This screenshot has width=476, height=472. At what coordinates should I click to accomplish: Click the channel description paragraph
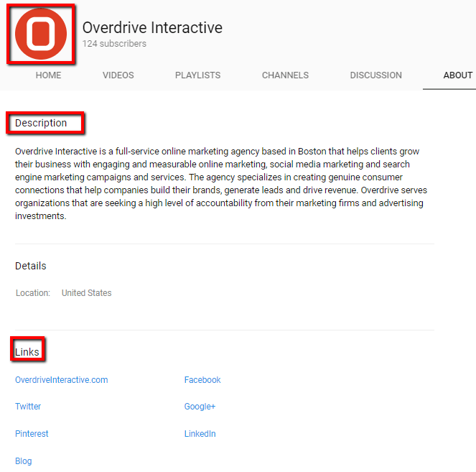pyautogui.click(x=221, y=183)
